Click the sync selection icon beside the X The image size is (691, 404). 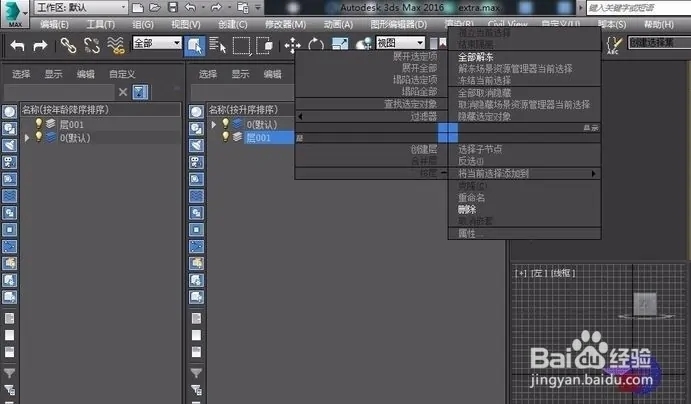point(140,92)
